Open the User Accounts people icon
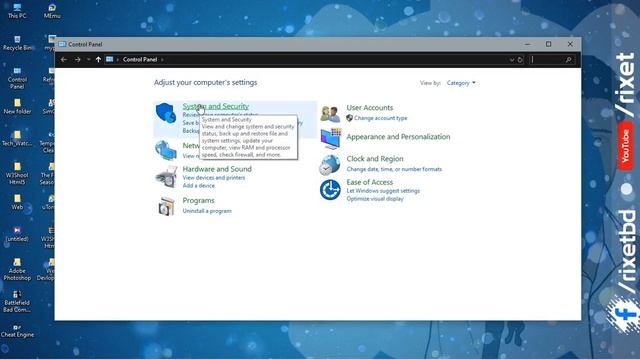 tap(330, 113)
